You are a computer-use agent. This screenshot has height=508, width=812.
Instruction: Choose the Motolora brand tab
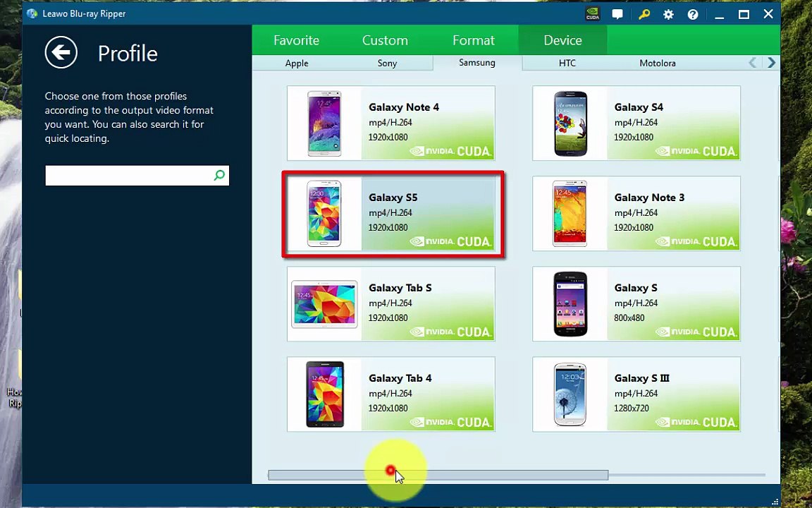[657, 64]
